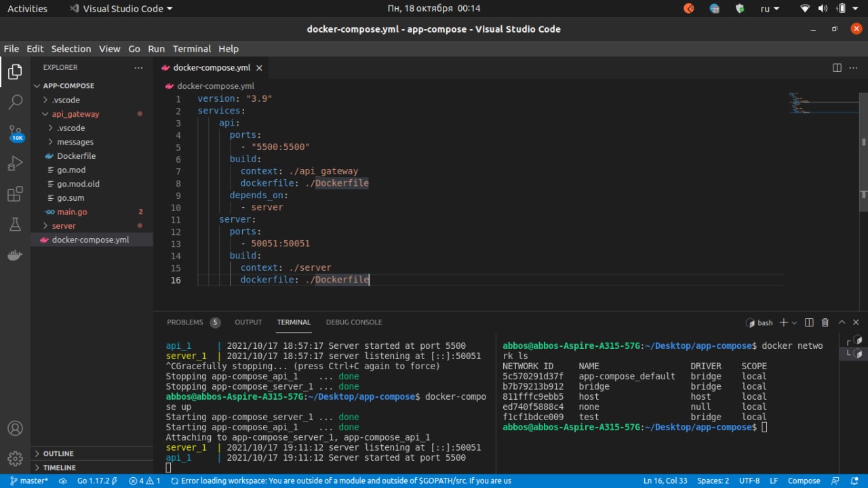Open main.go in the explorer

pyautogui.click(x=72, y=212)
